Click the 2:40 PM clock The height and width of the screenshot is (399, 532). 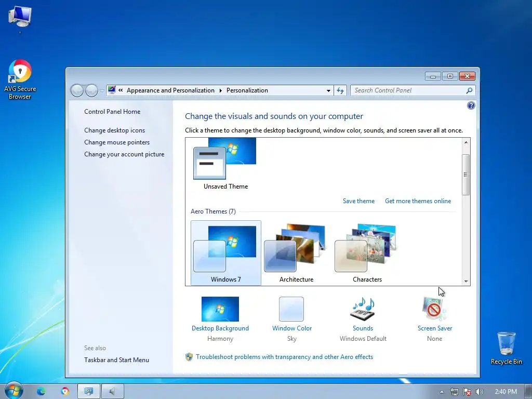pyautogui.click(x=506, y=392)
